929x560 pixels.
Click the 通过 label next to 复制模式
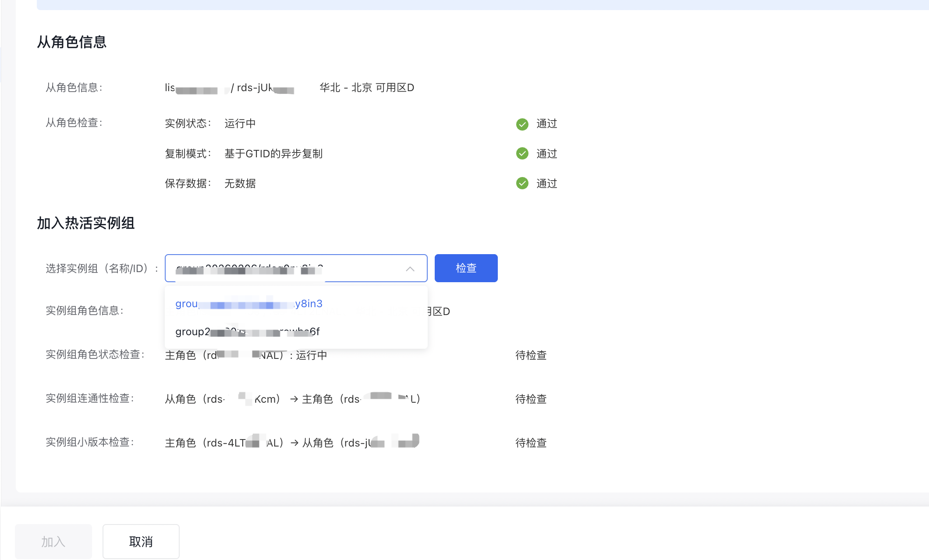(546, 154)
